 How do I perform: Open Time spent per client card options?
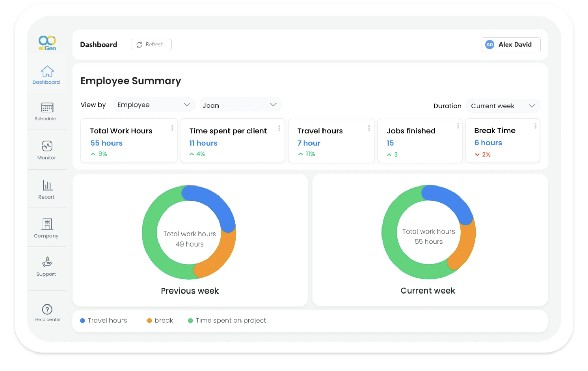point(279,128)
